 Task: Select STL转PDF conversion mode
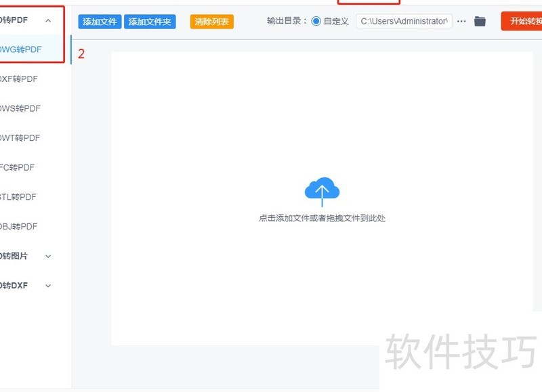tap(20, 196)
